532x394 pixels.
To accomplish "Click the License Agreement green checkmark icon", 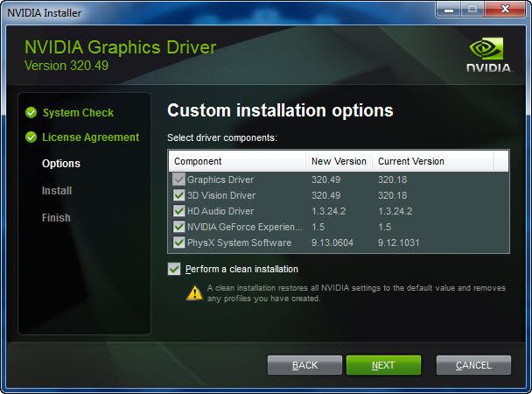I will (x=31, y=137).
